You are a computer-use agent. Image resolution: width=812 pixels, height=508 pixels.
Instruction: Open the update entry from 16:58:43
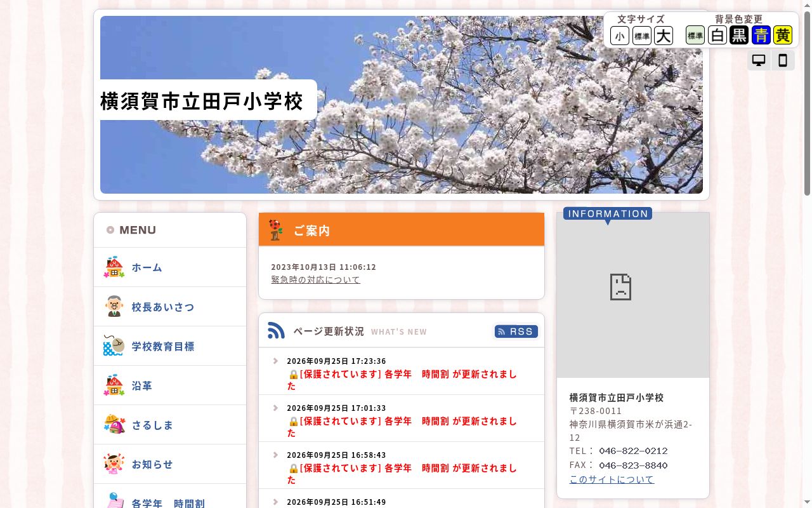click(x=402, y=474)
